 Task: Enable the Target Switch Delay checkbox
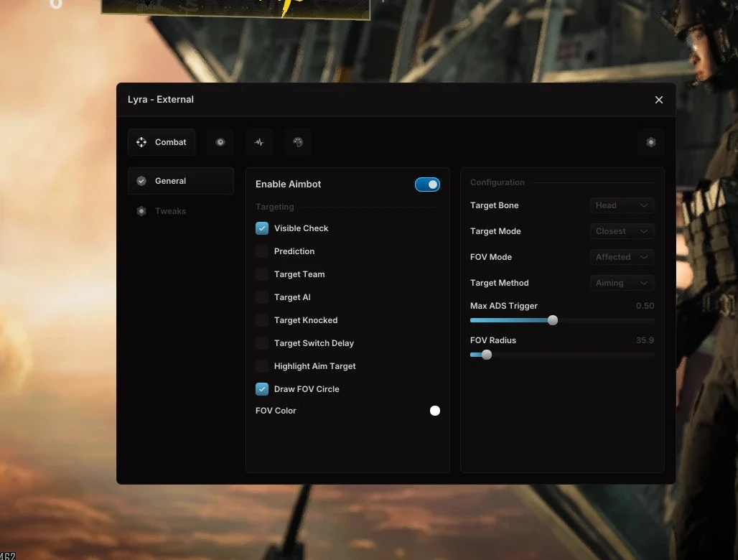262,343
